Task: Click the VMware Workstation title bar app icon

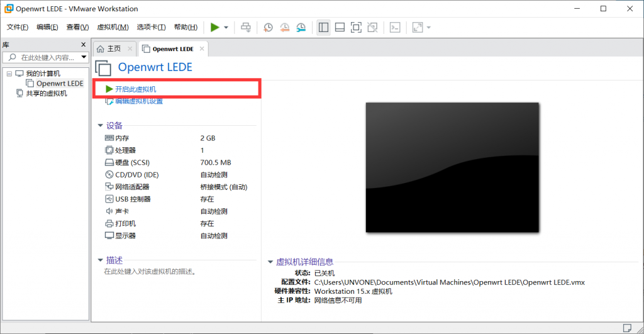Action: 8,9
